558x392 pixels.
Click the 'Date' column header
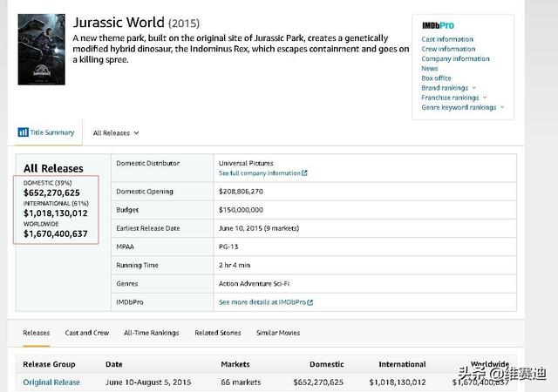pos(114,364)
